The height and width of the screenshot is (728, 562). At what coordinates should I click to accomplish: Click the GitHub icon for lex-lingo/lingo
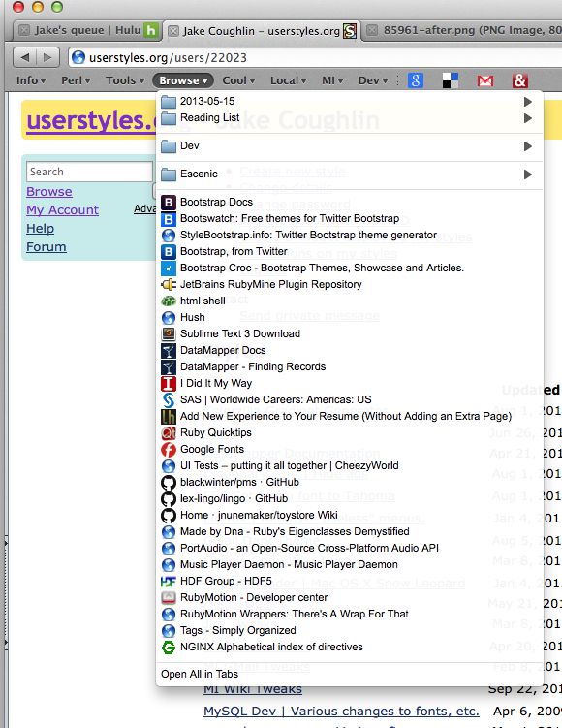169,498
